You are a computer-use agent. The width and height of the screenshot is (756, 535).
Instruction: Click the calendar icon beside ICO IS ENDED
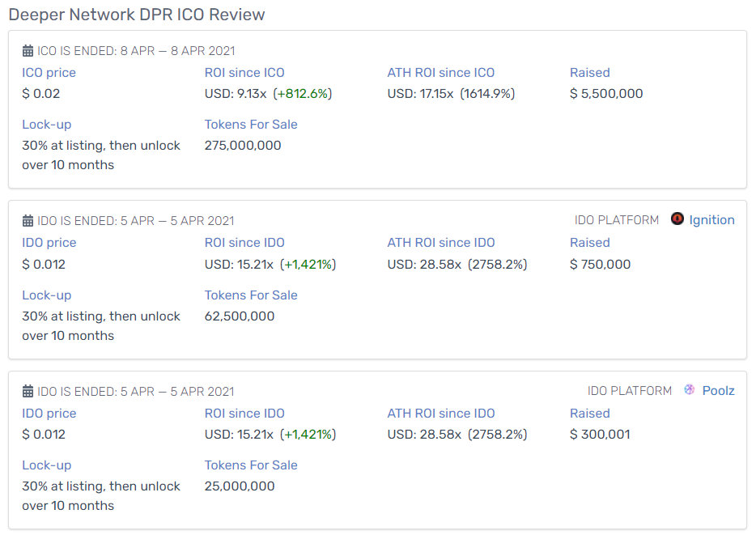coord(28,51)
